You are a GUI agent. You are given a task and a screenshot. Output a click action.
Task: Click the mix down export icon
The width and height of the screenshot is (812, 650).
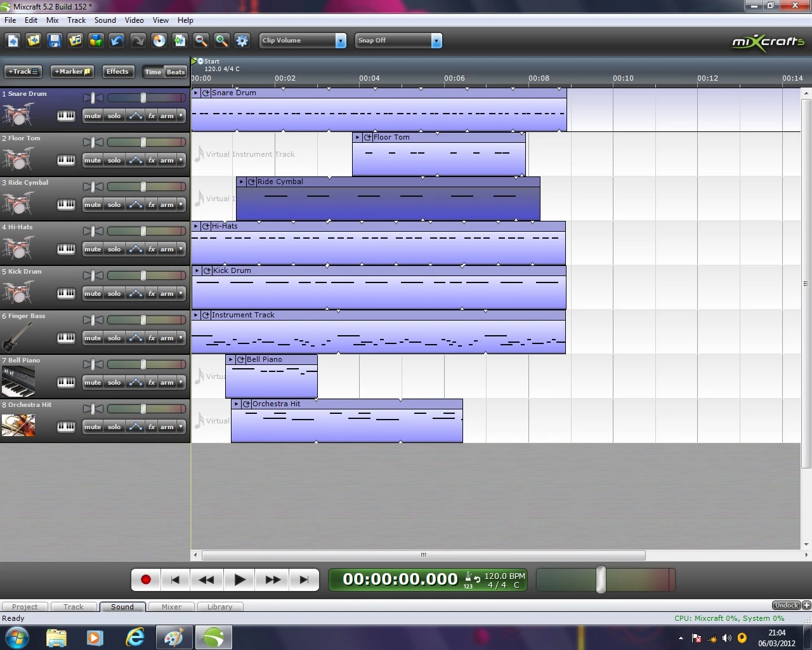pyautogui.click(x=180, y=41)
